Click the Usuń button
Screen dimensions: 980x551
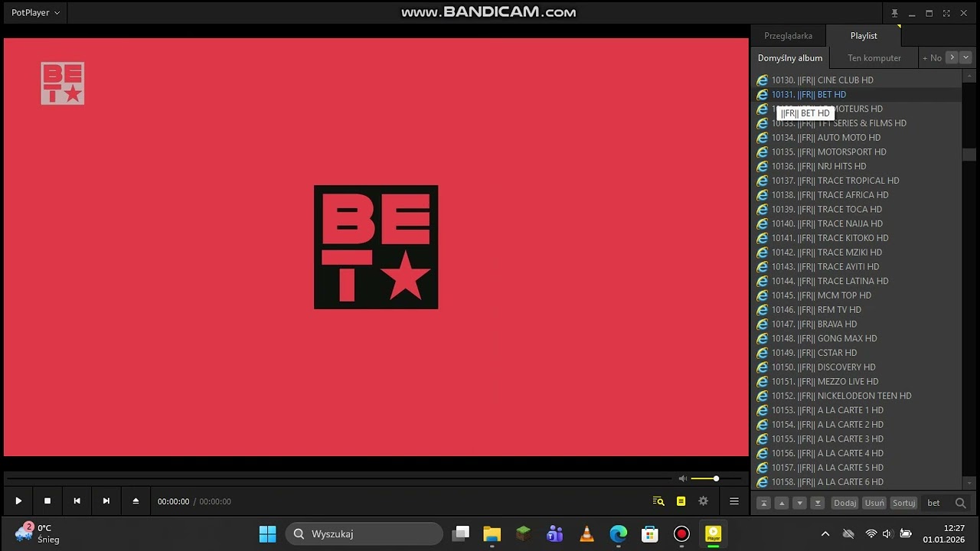click(874, 503)
